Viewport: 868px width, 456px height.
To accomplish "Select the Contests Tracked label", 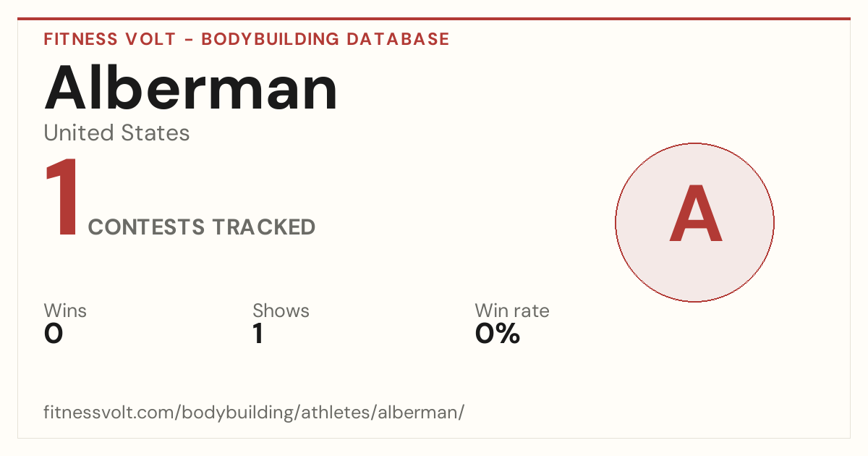I will 202,227.
